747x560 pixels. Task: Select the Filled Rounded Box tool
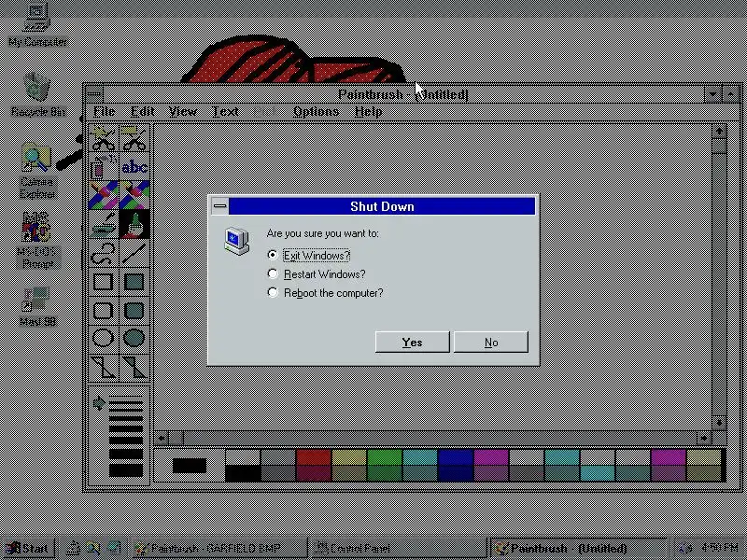(134, 311)
